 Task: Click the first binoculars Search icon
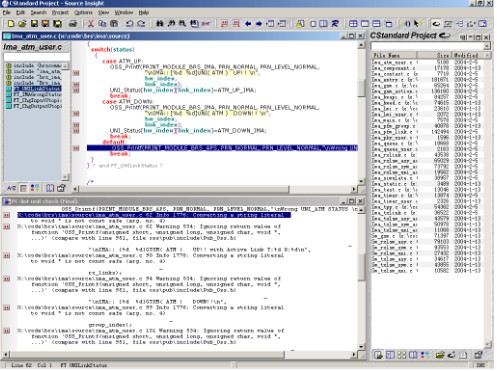coord(160,24)
